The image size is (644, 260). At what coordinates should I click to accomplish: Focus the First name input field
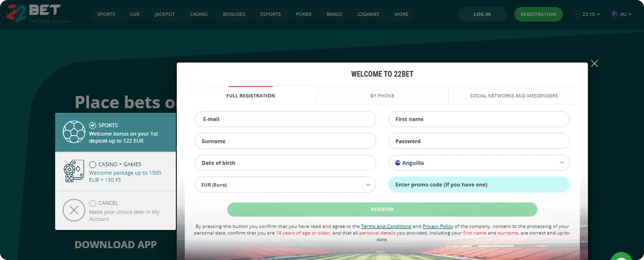pos(479,119)
